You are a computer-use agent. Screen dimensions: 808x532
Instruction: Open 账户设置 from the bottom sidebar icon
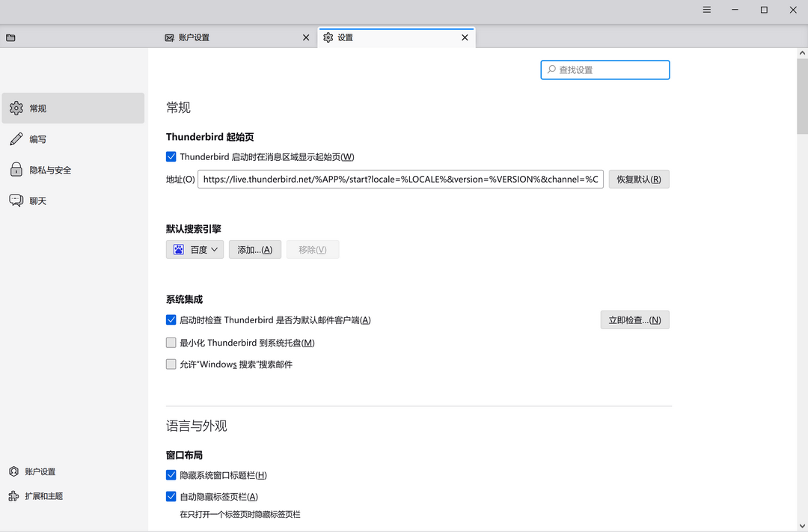pyautogui.click(x=13, y=471)
